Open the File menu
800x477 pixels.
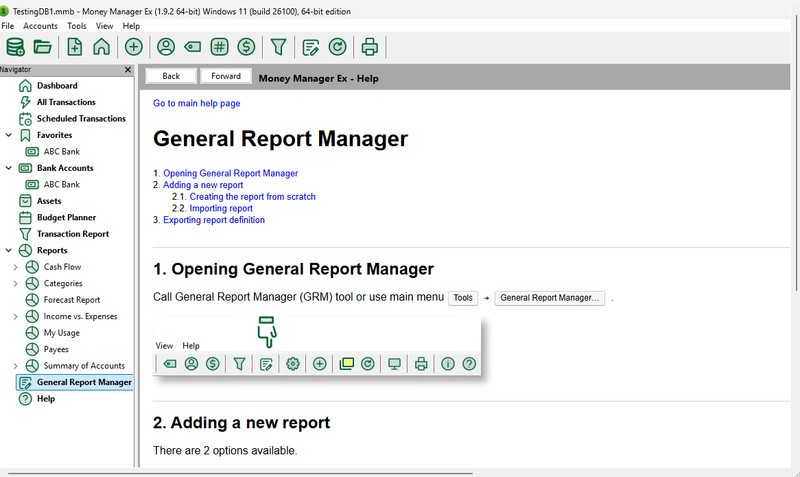pyautogui.click(x=8, y=26)
